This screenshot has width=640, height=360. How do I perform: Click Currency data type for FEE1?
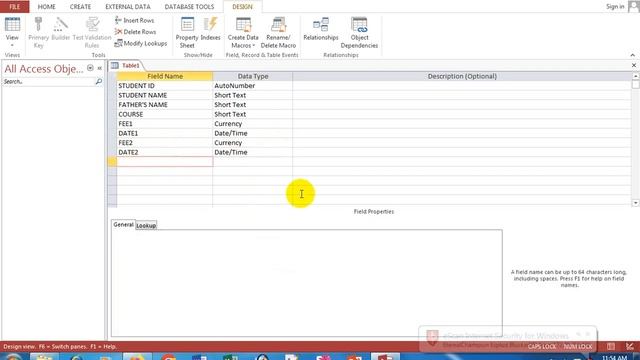click(253, 124)
